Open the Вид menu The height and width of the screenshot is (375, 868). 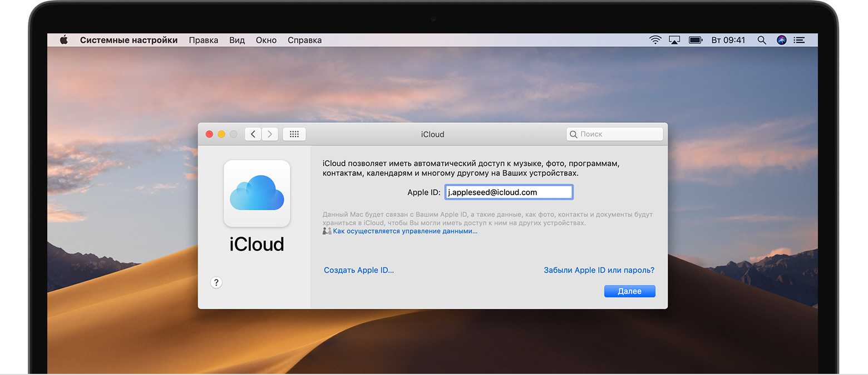[237, 40]
